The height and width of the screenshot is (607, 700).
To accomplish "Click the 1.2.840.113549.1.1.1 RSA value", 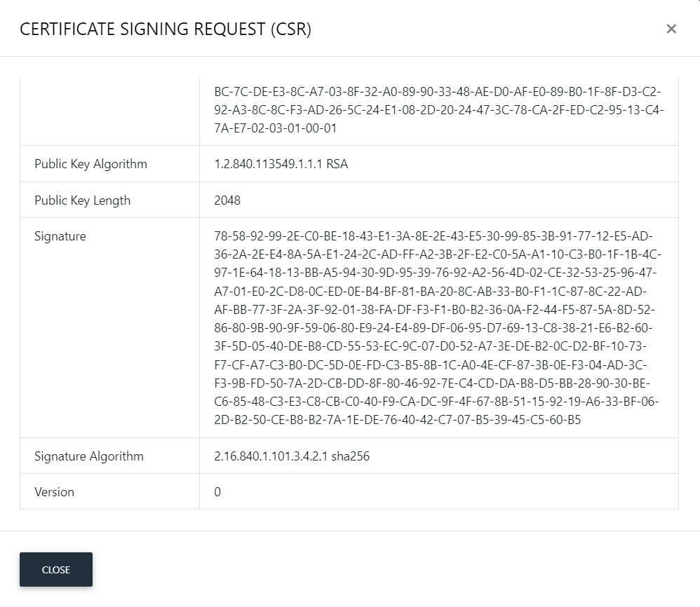I will (281, 164).
